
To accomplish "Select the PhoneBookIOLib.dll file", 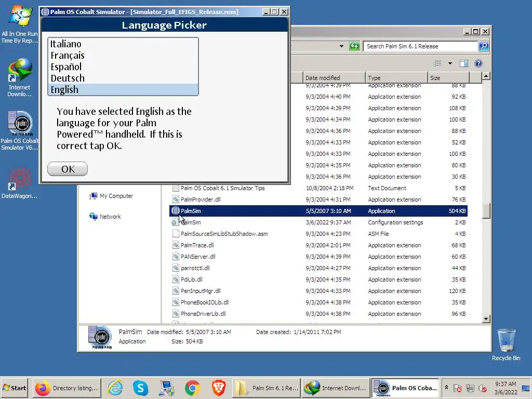I will point(318,302).
